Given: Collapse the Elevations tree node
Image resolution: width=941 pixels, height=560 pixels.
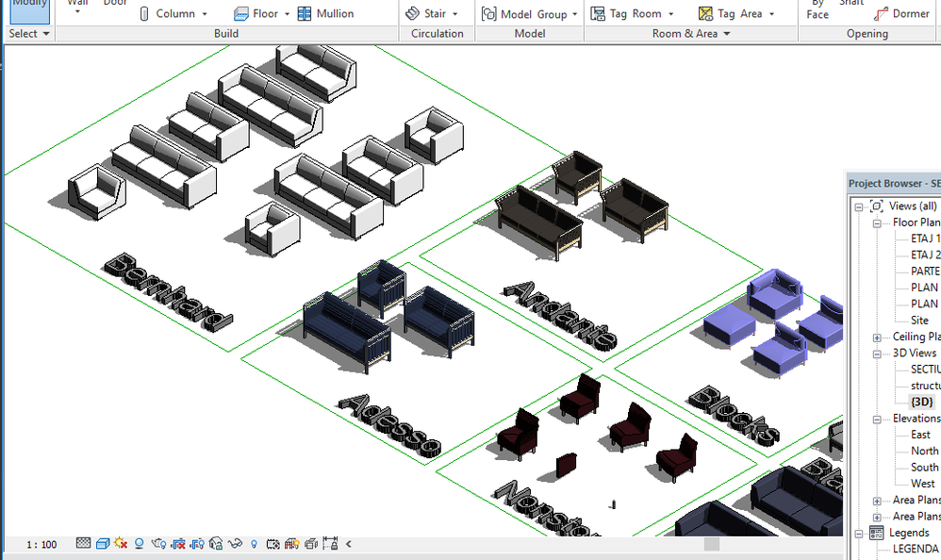Looking at the screenshot, I should coord(877,420).
